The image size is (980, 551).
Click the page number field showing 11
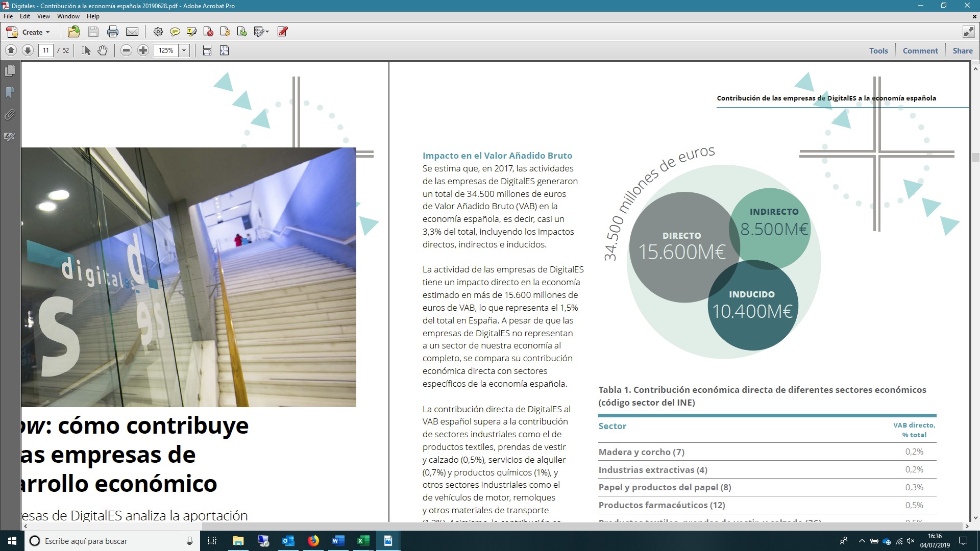click(46, 51)
